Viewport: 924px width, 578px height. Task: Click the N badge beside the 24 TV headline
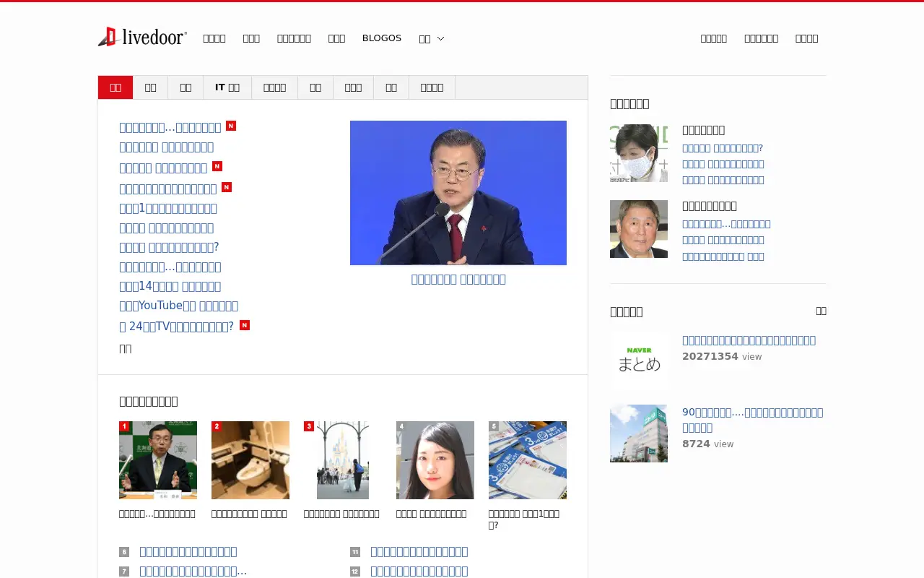coord(245,325)
